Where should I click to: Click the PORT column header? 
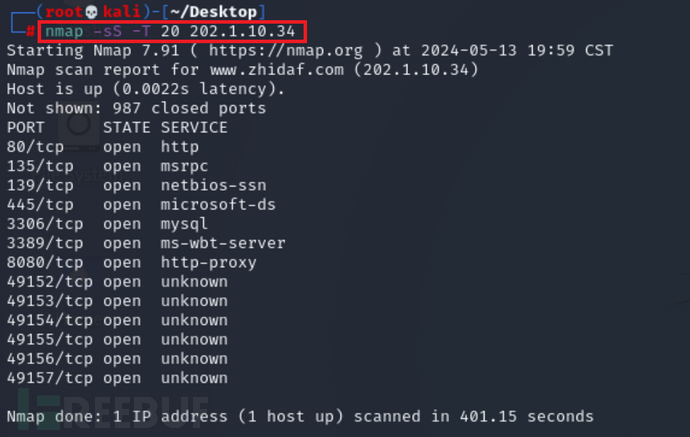point(26,128)
